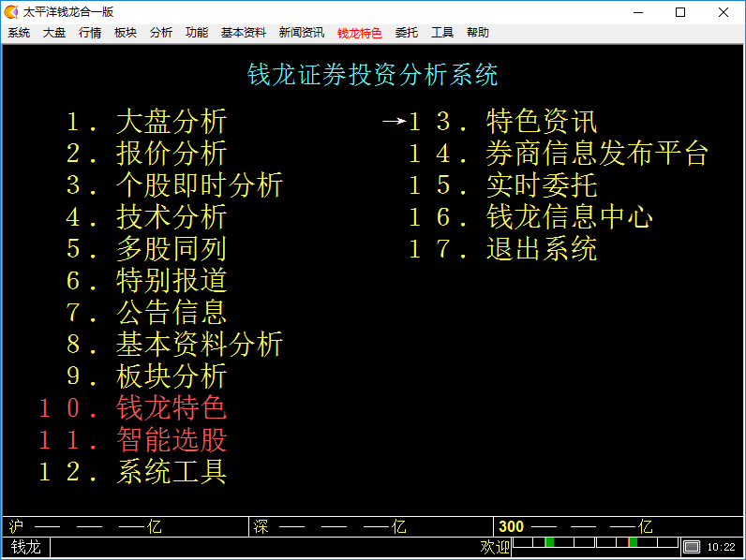This screenshot has width=746, height=560.
Task: Select red 11. 智能选股 entry
Action: pos(133,440)
